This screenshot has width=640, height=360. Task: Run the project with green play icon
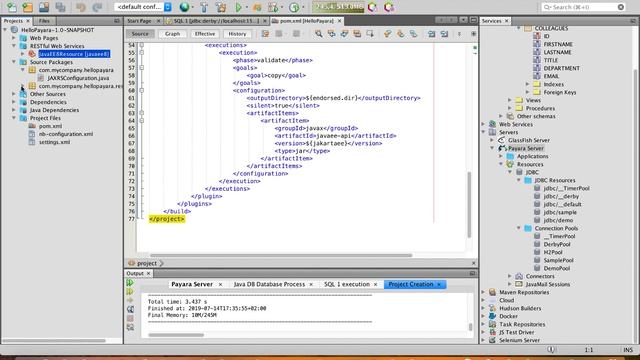coord(239,7)
